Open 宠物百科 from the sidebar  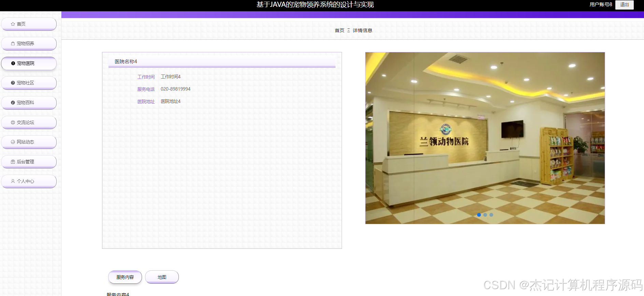(x=29, y=103)
